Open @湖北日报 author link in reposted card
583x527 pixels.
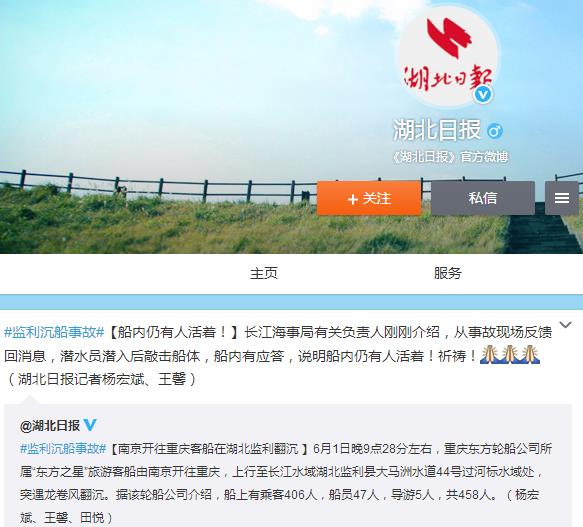[x=50, y=425]
